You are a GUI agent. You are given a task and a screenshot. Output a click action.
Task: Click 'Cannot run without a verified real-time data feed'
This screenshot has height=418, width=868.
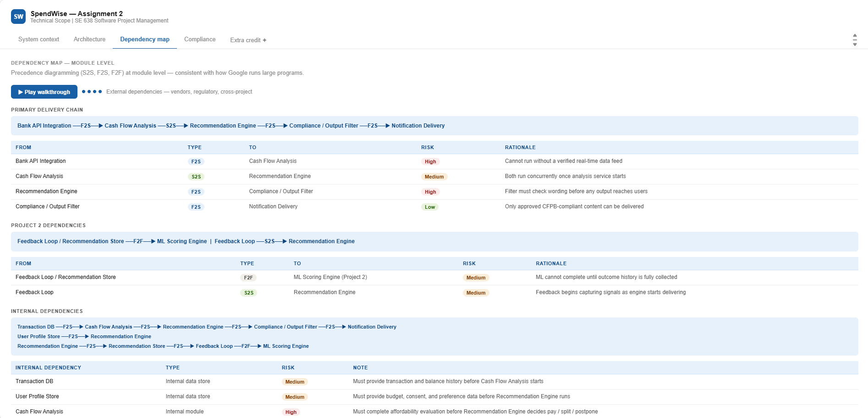[563, 161]
